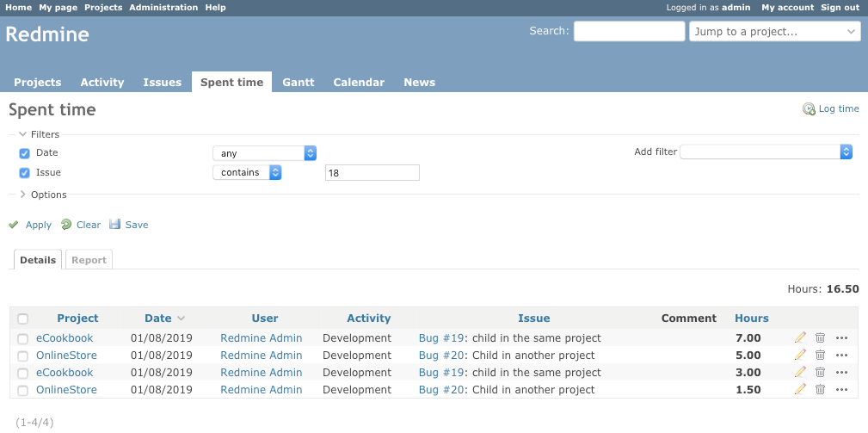
Task: Click the Log time clock icon
Action: point(809,109)
